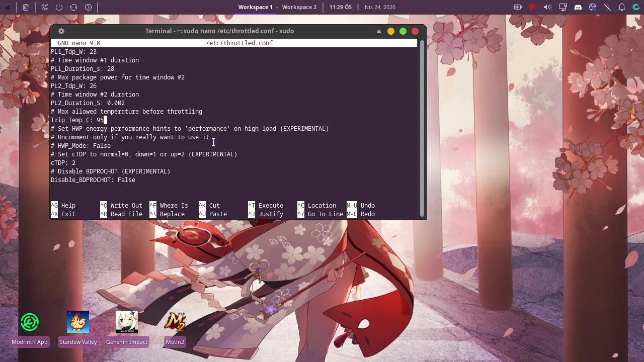
Task: Click the terminal title bar text
Action: [x=219, y=31]
